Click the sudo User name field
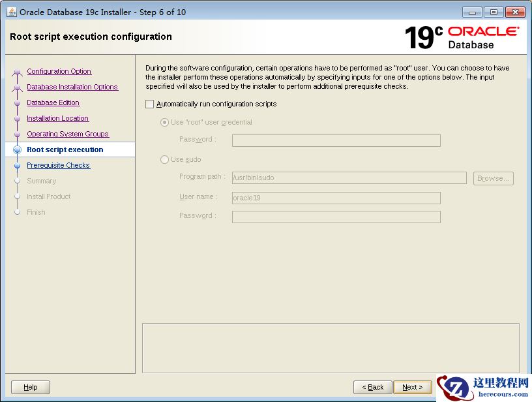This screenshot has height=402, width=532. tap(336, 198)
